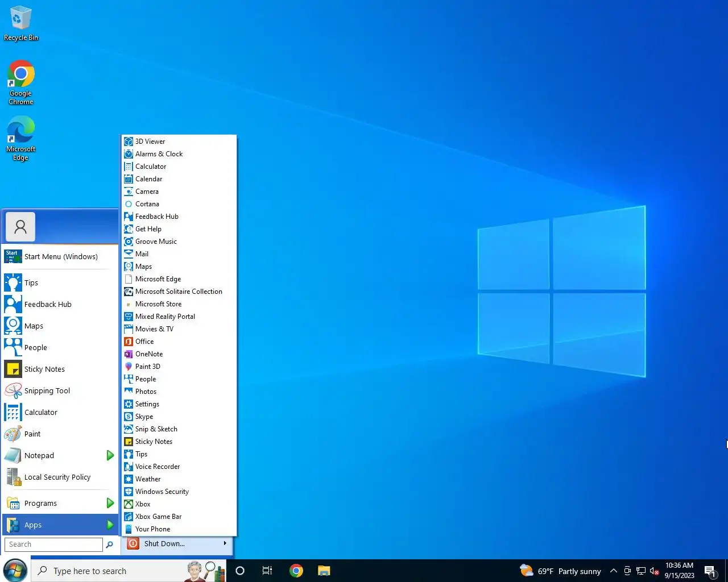728x582 pixels.
Task: Open Weather from Apps list
Action: point(179,479)
